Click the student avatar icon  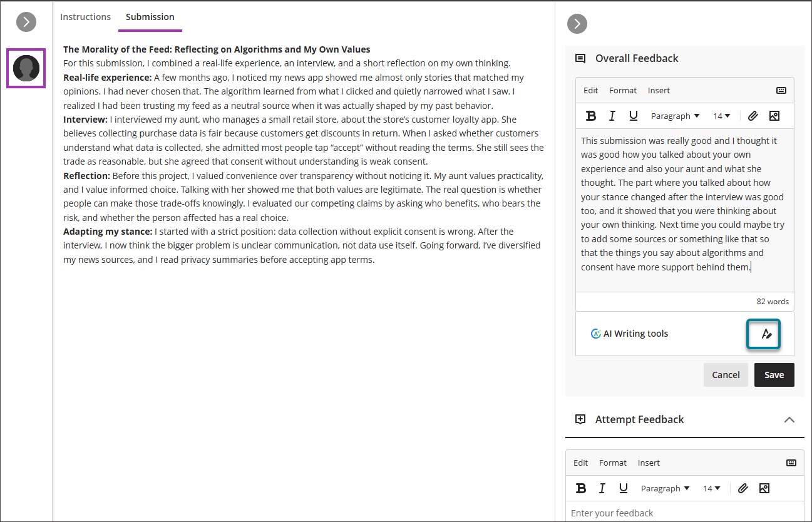pyautogui.click(x=26, y=68)
